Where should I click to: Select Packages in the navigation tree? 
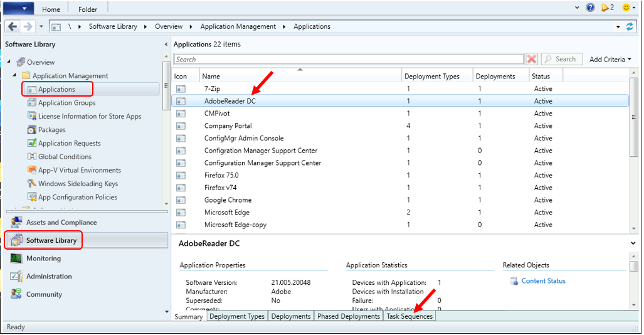51,130
